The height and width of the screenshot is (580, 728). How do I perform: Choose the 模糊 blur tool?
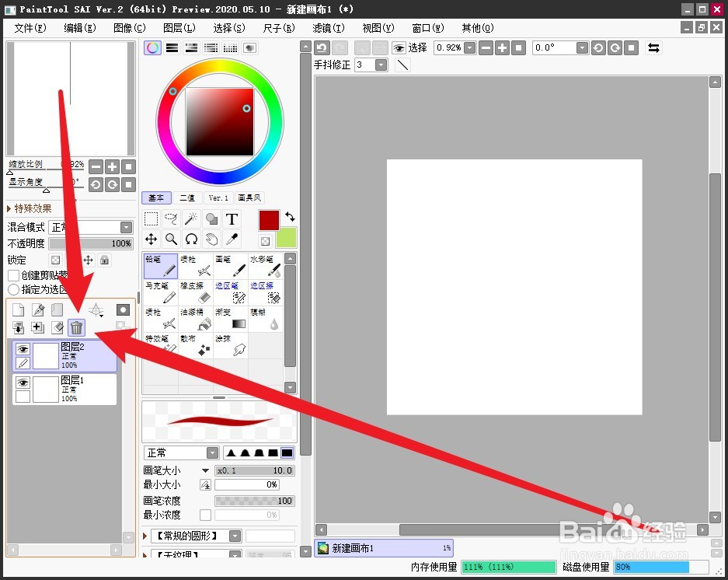(266, 319)
